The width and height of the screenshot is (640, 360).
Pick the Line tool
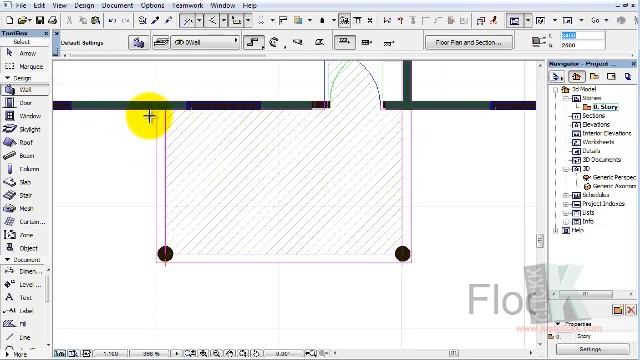pyautogui.click(x=23, y=337)
